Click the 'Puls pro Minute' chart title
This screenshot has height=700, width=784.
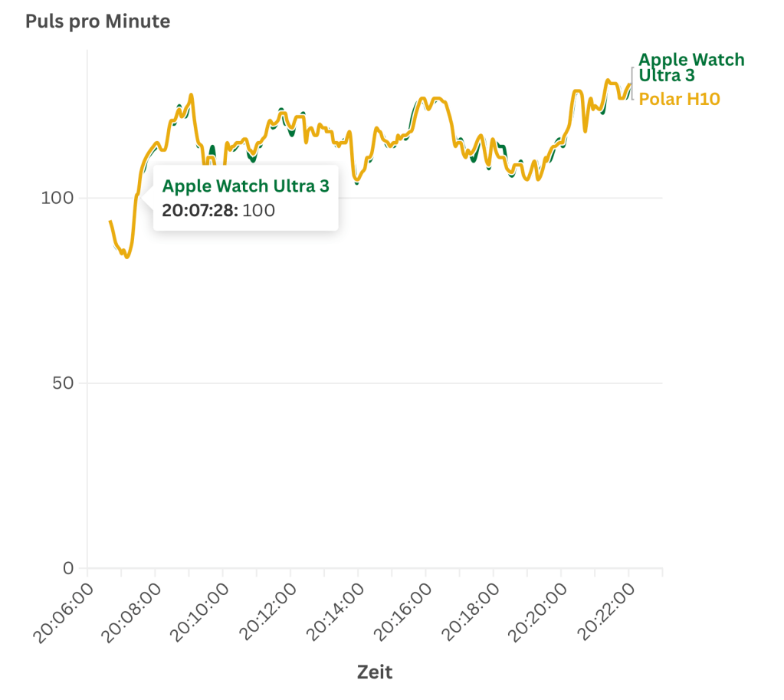point(98,21)
